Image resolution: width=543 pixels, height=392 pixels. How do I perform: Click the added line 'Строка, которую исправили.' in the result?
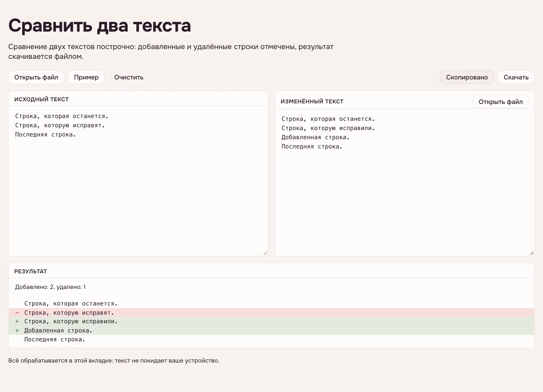point(271,321)
